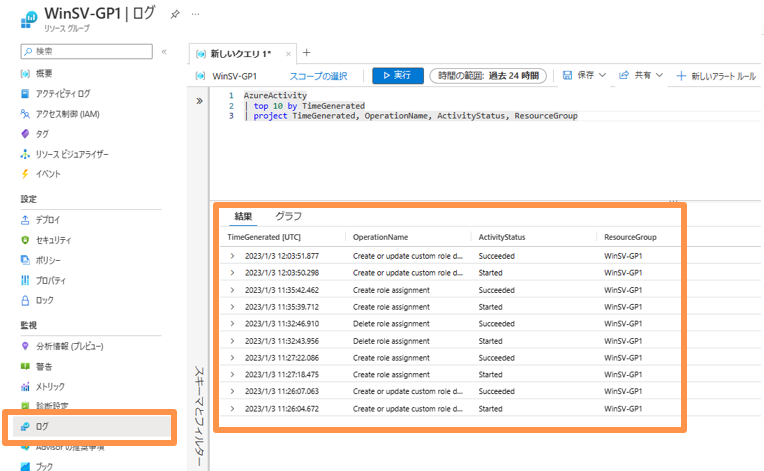This screenshot has height=471, width=764.
Task: Sort by OperationName column header
Action: pyautogui.click(x=381, y=237)
